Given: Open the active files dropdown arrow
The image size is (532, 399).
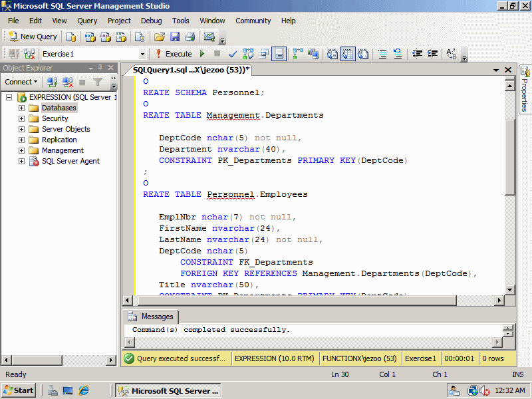Looking at the screenshot, I should pos(496,70).
